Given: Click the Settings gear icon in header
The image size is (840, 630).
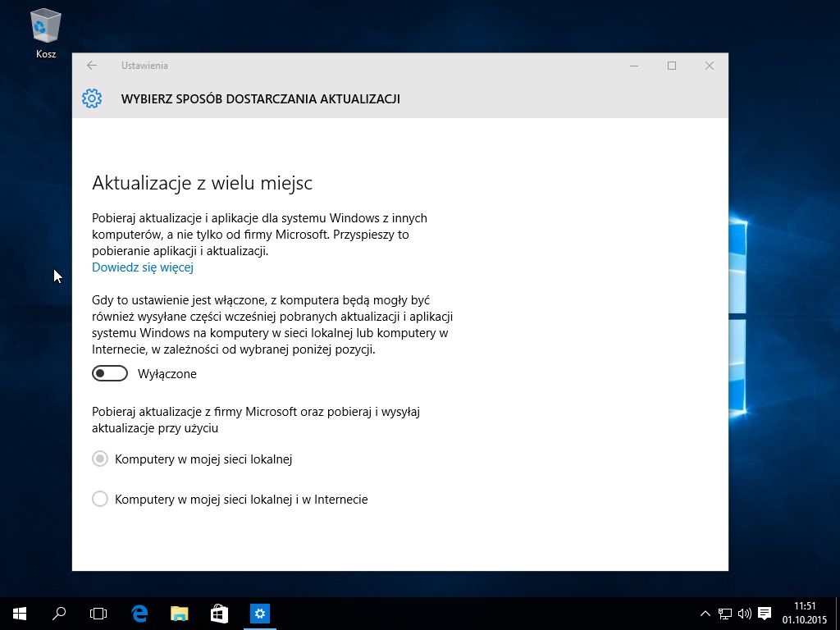Looking at the screenshot, I should [x=92, y=98].
